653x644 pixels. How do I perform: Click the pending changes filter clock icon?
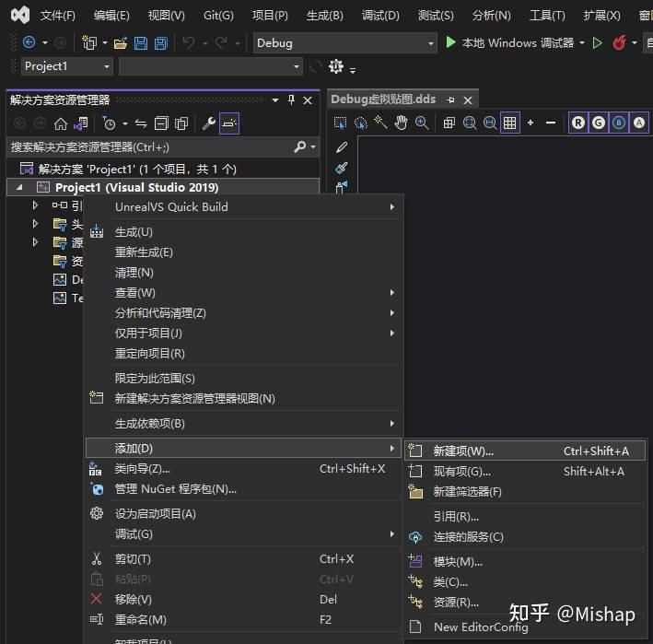109,123
